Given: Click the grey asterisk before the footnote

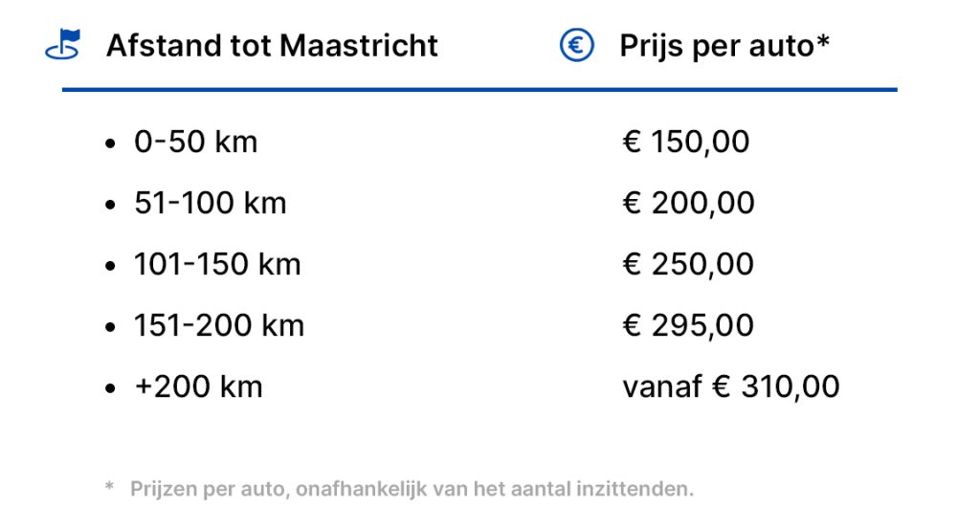Looking at the screenshot, I should pyautogui.click(x=109, y=488).
